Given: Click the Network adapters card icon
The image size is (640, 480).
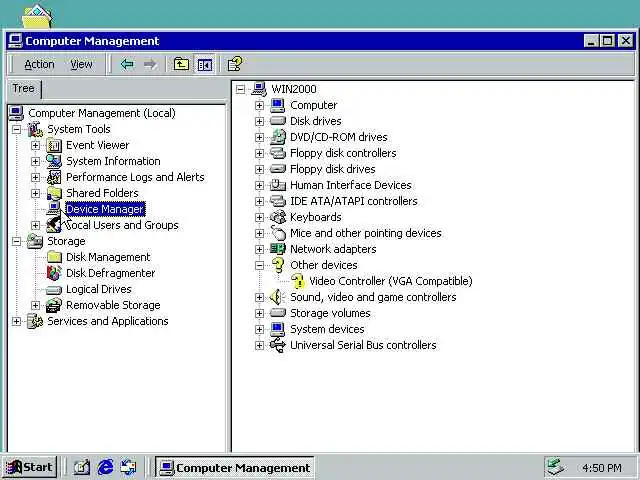Looking at the screenshot, I should point(278,249).
